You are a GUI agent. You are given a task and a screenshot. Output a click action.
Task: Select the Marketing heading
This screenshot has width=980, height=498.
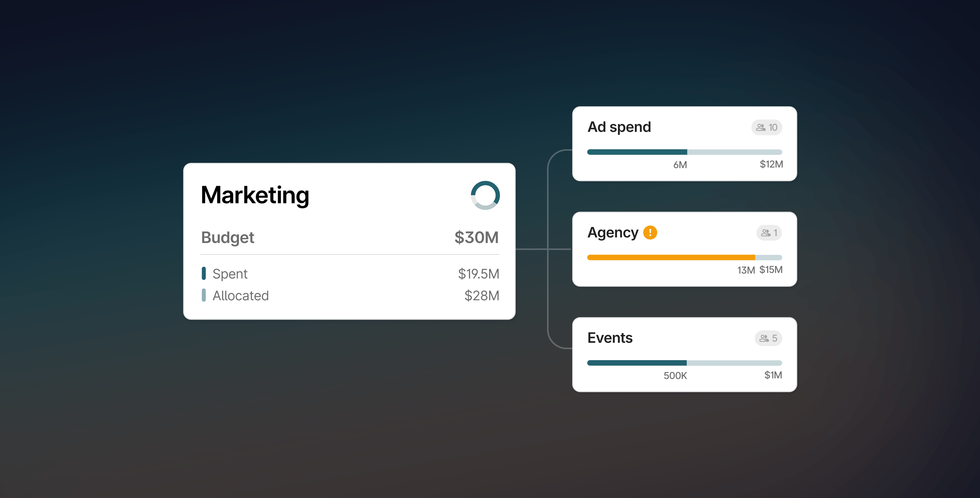(255, 196)
